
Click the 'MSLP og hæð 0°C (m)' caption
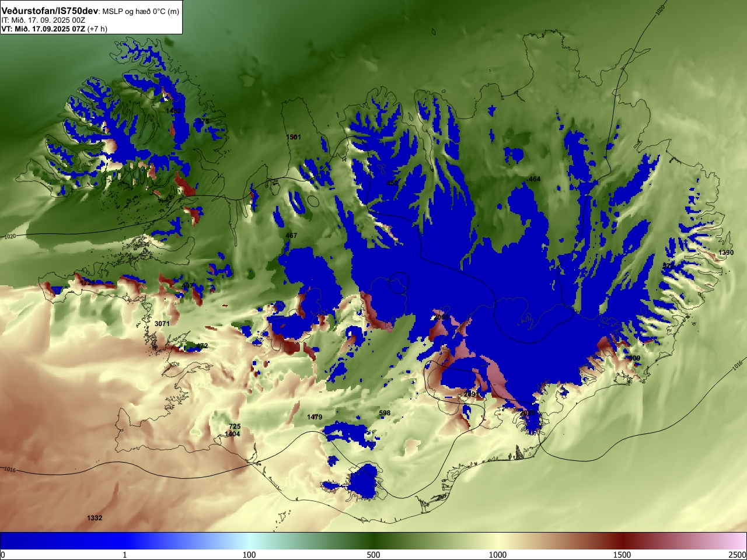click(x=141, y=12)
